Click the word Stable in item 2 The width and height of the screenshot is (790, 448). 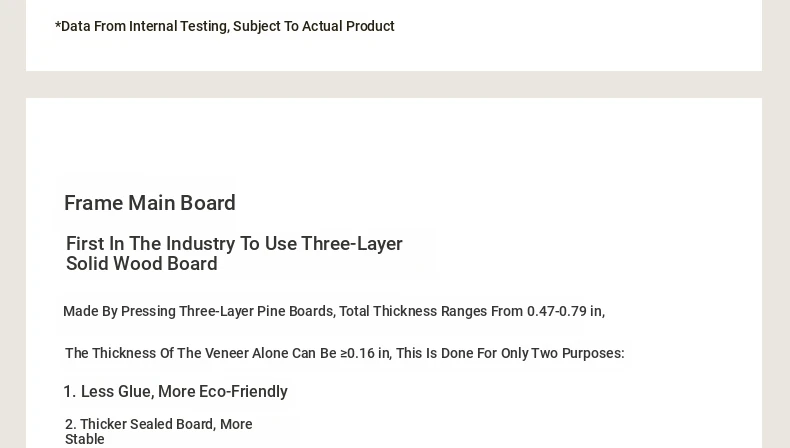pyautogui.click(x=85, y=439)
